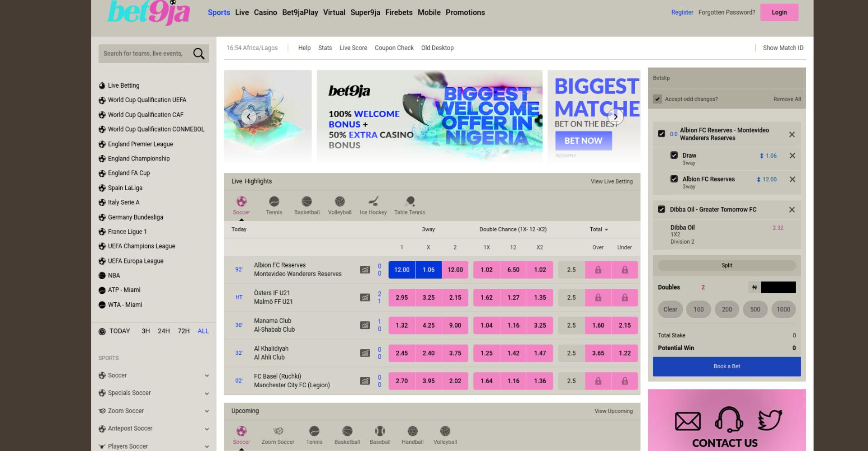The image size is (868, 451).
Task: Open Super9ja in top navigation
Action: point(365,13)
